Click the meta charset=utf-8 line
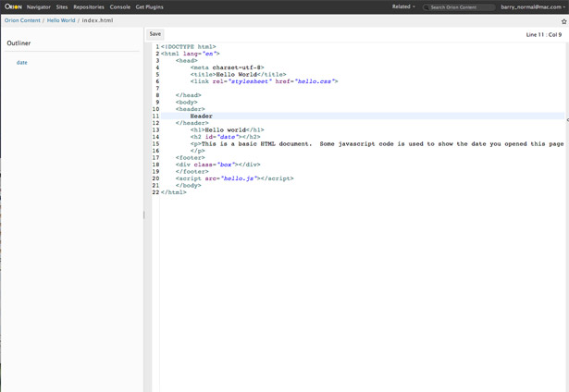The height and width of the screenshot is (392, 569). tap(228, 67)
